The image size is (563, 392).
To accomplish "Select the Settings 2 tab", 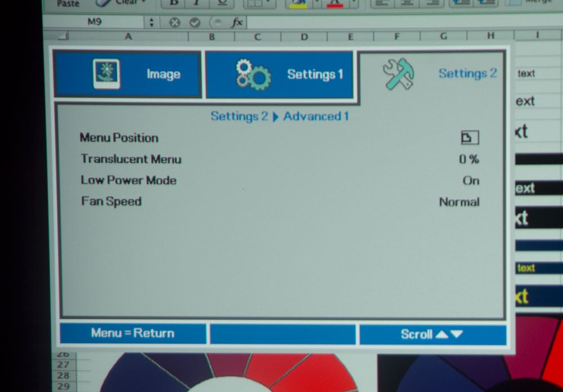I will point(432,74).
